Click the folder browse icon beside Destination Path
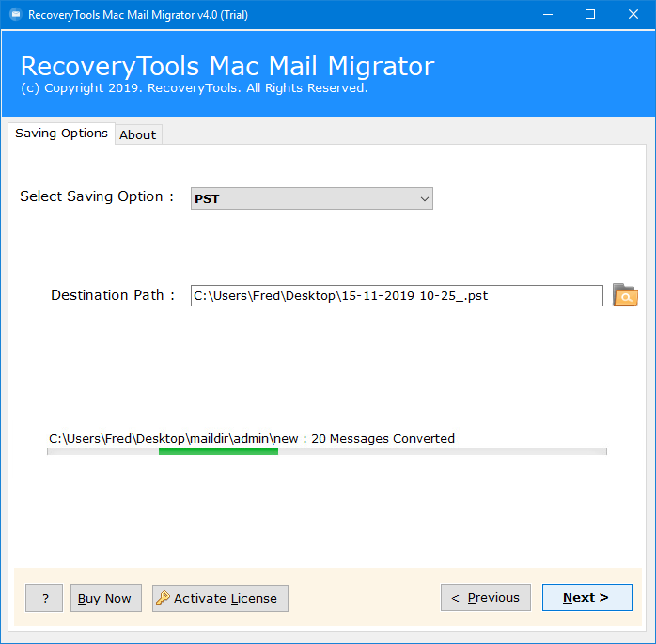The image size is (656, 644). click(x=625, y=295)
